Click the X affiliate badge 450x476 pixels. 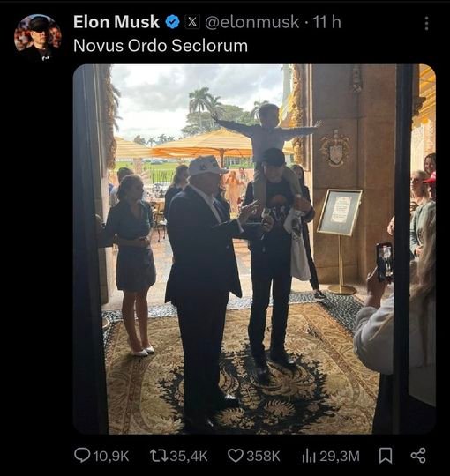[192, 22]
